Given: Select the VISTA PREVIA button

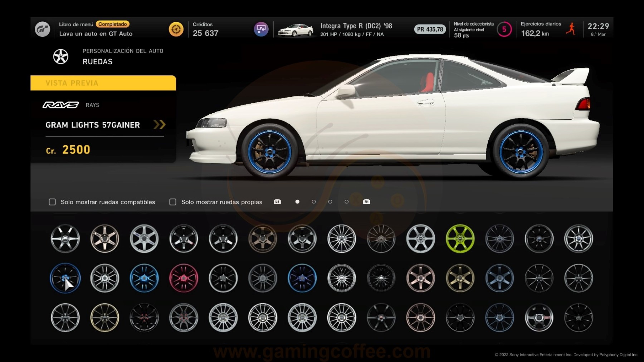Looking at the screenshot, I should (x=103, y=83).
